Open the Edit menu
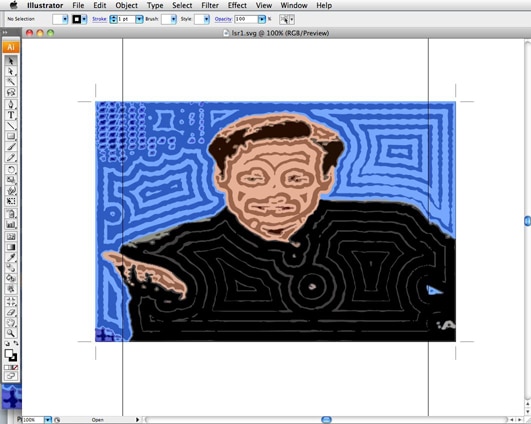 [100, 5]
